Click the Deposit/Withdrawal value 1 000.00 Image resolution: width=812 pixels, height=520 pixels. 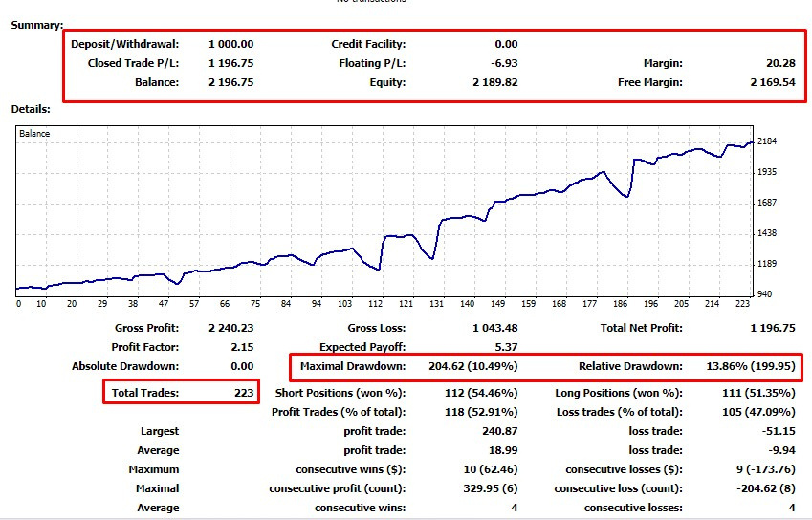(x=230, y=44)
